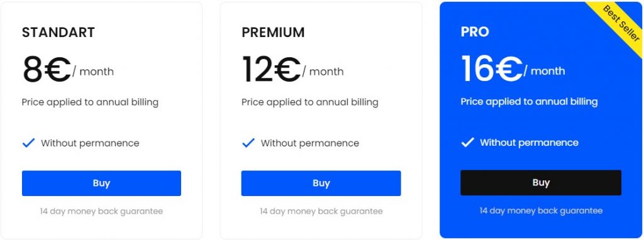
Task: Click the 16€ per month price
Action: point(513,69)
